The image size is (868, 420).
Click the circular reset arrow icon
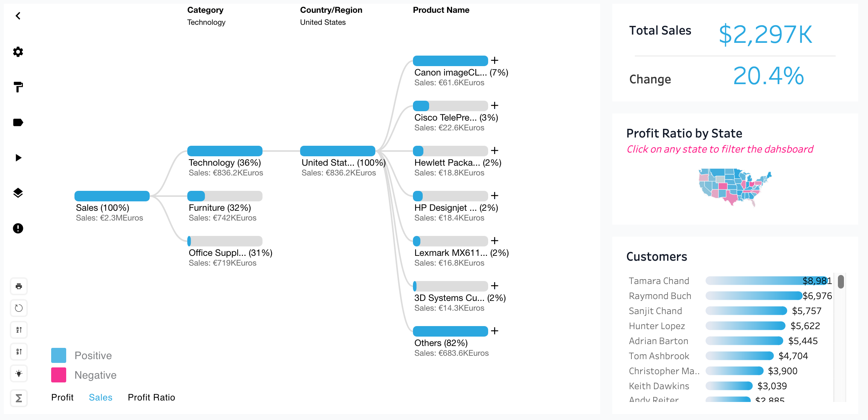19,308
